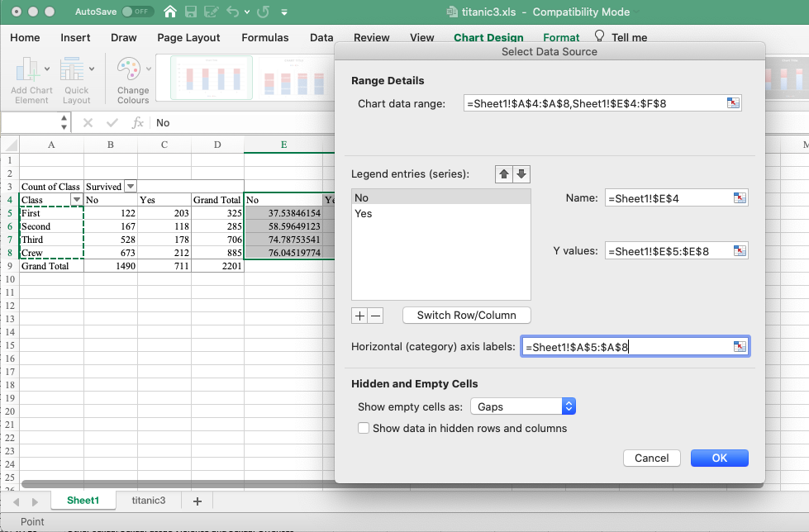809x532 pixels.
Task: Move selected series down with arrow button
Action: (x=521, y=174)
